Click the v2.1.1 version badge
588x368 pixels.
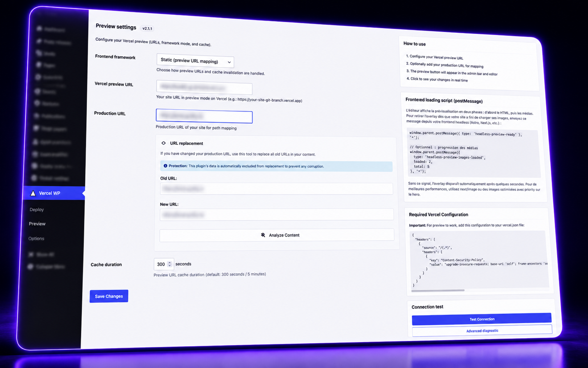147,29
